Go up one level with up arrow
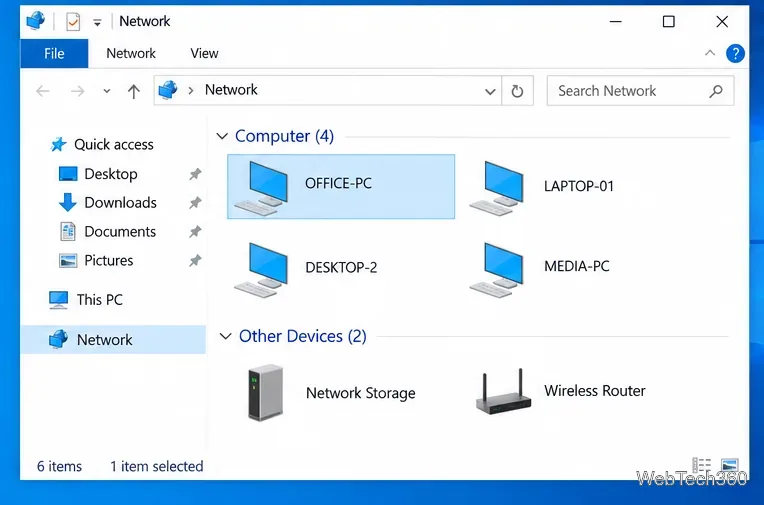The image size is (764, 505). coord(134,91)
